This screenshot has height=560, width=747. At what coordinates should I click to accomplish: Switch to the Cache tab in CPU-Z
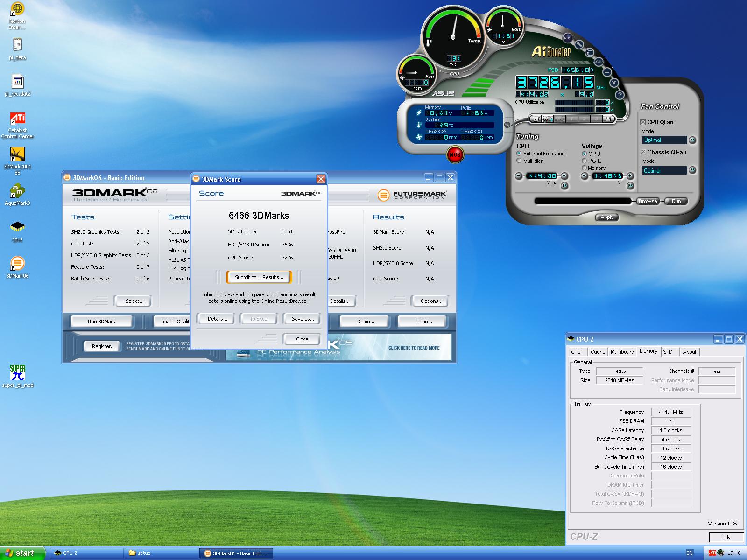point(598,352)
